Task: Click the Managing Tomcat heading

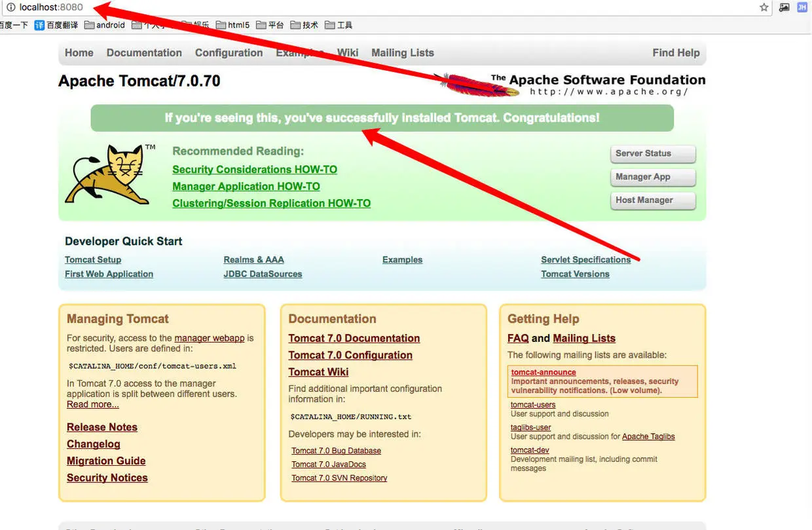Action: (x=118, y=319)
